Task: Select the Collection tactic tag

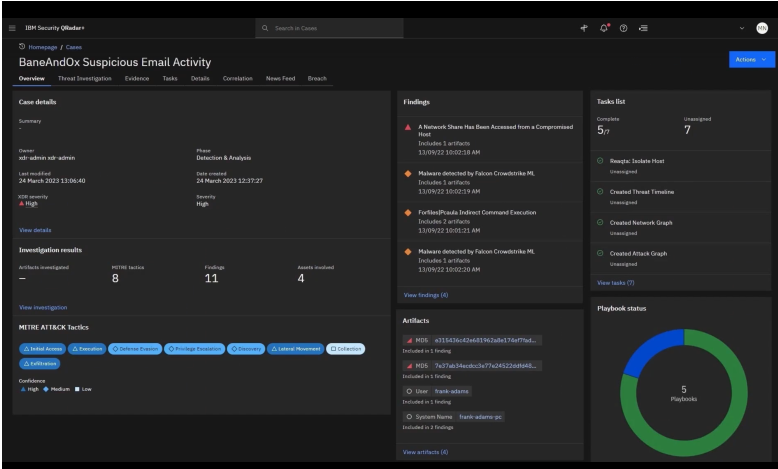Action: 346,349
